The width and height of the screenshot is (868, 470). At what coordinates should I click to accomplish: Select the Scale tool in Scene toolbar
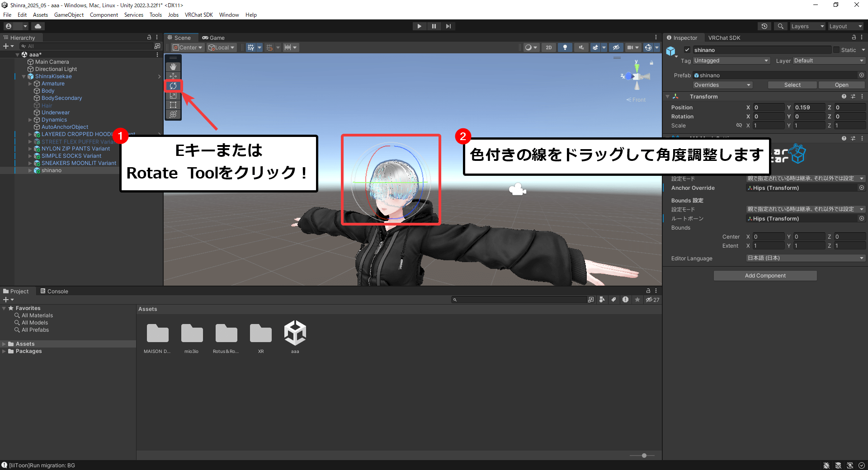[x=173, y=95]
